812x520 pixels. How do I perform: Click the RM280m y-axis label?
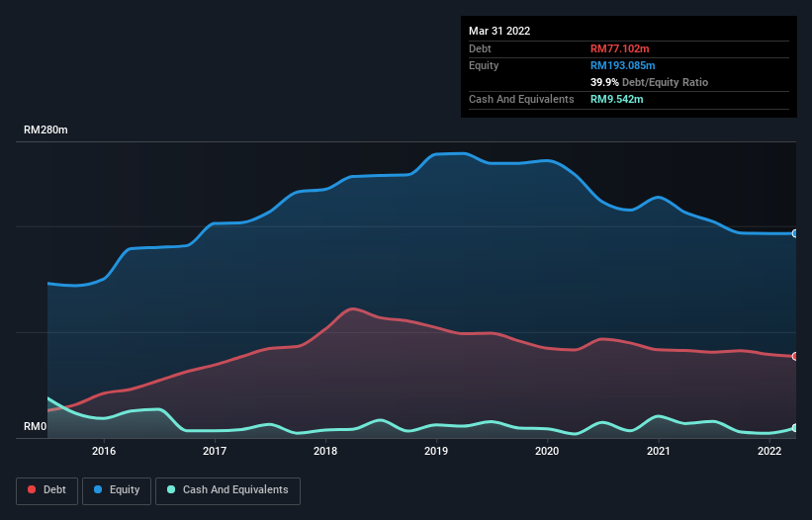click(45, 130)
